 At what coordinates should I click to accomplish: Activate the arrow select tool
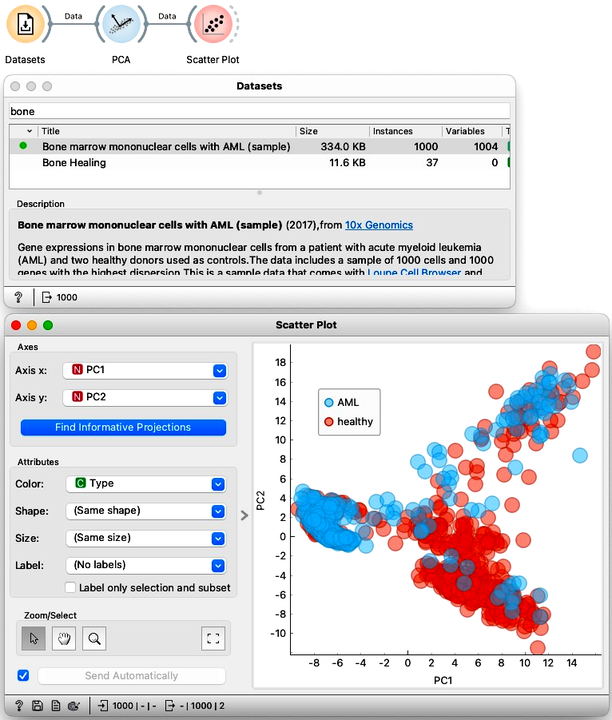click(x=34, y=638)
